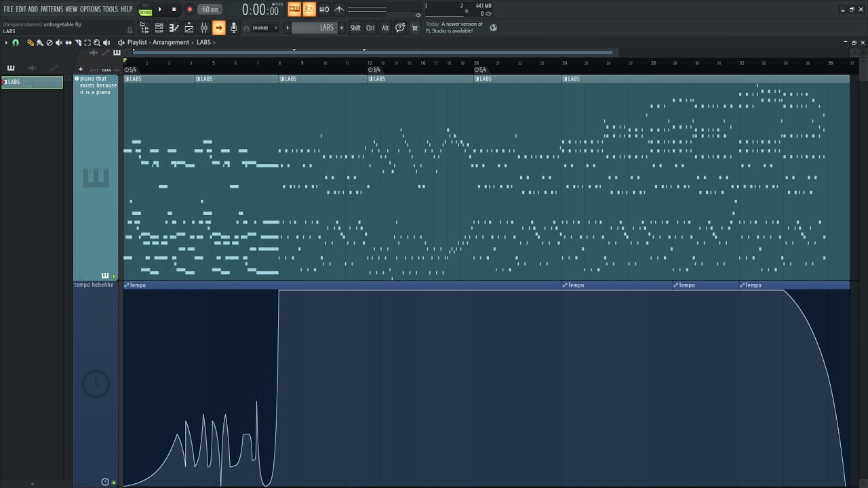Open the PATTERNS menu
Screen dimensions: 868x488
(52, 9)
